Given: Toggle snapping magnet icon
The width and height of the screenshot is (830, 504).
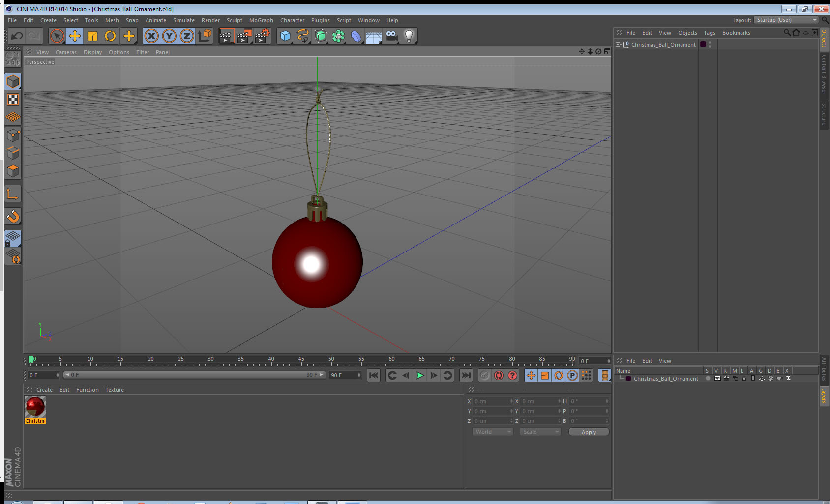Looking at the screenshot, I should (x=13, y=216).
